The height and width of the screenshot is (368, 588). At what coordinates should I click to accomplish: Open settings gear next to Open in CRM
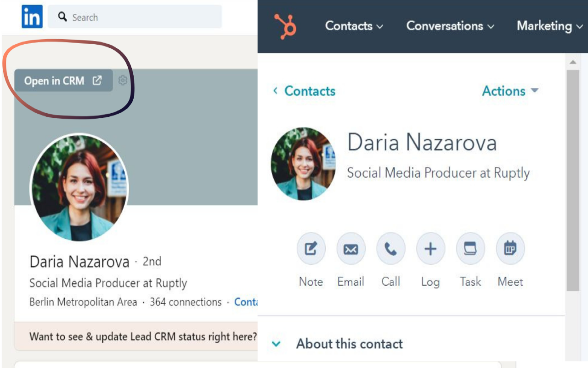click(x=122, y=80)
